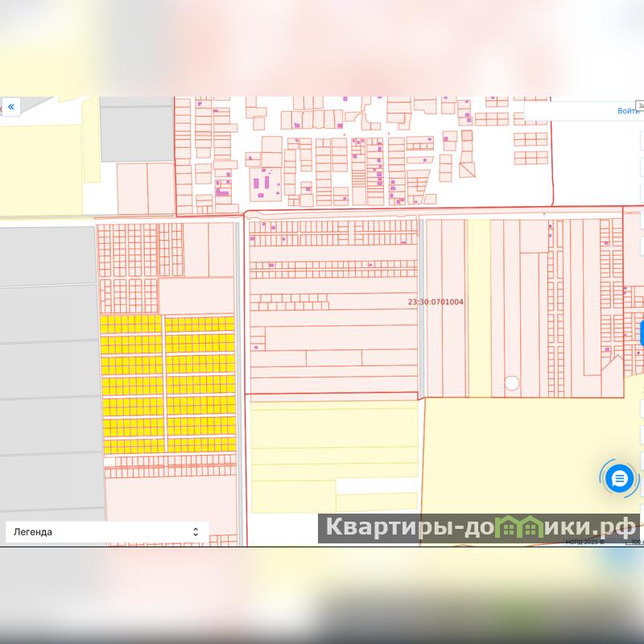Select the house-shaped pentagon parcel
This screenshot has height=644, width=644.
point(613,377)
